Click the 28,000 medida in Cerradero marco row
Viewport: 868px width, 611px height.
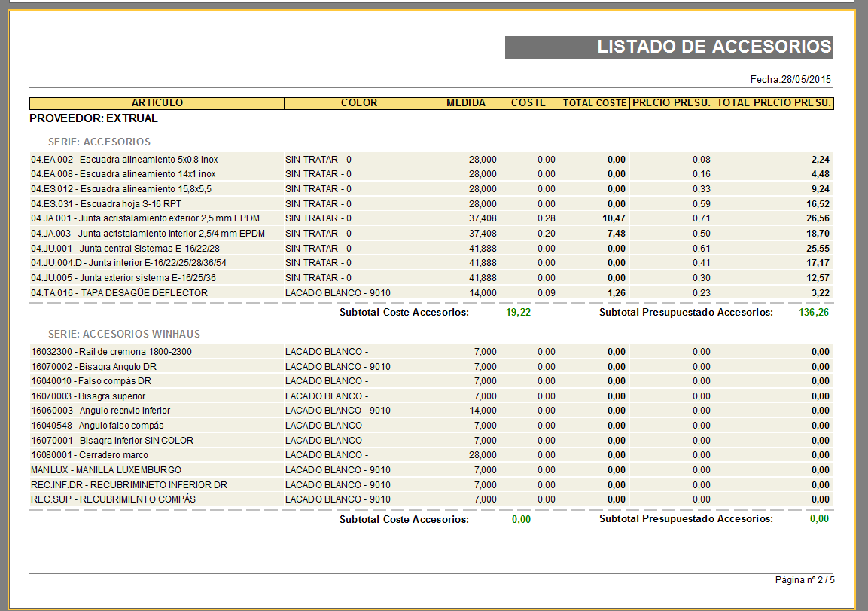pyautogui.click(x=483, y=455)
